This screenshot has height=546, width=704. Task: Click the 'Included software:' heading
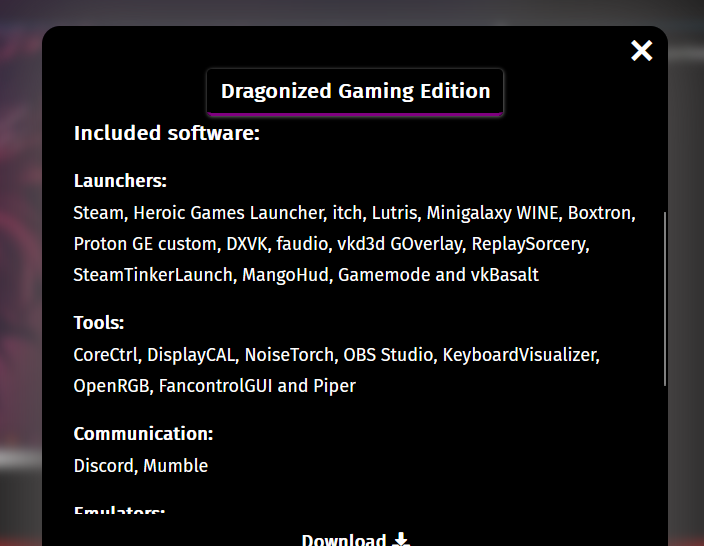[x=167, y=133]
